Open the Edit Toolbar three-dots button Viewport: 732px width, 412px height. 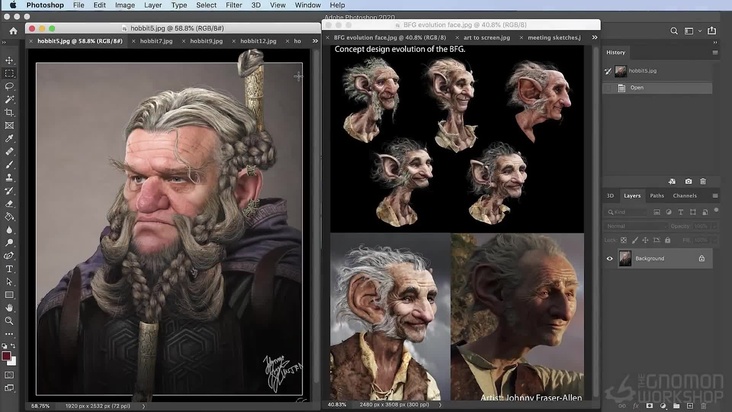(9, 334)
